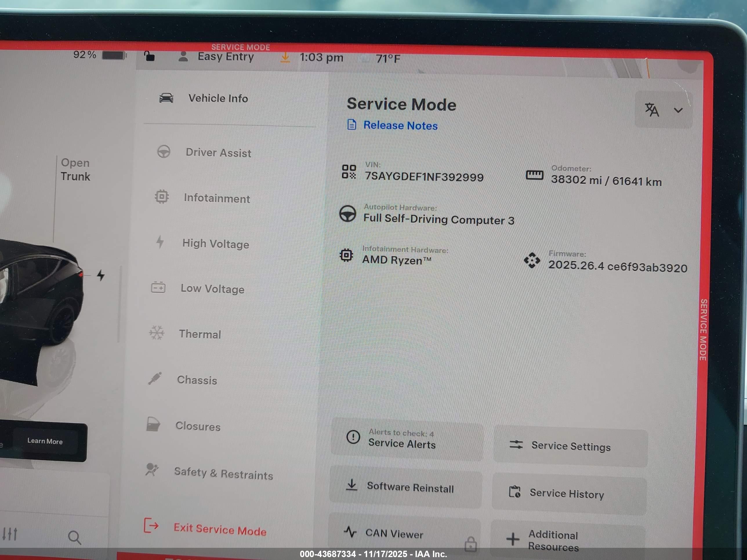Image resolution: width=747 pixels, height=560 pixels.
Task: Select the Driver Assist steering wheel icon
Action: (164, 152)
